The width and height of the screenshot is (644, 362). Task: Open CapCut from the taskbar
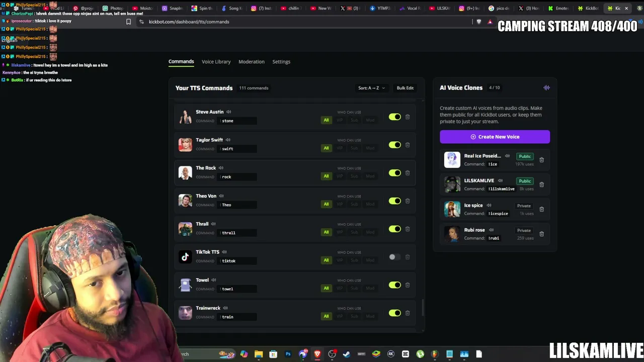tap(406, 354)
